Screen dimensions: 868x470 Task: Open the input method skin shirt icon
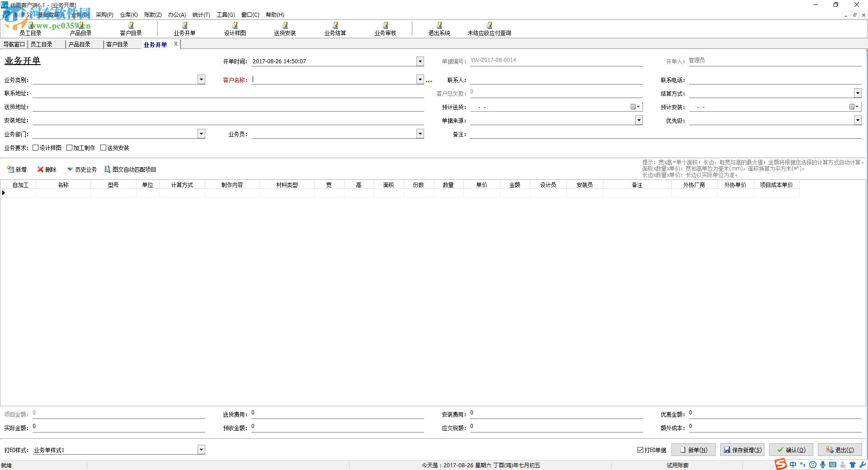853,465
